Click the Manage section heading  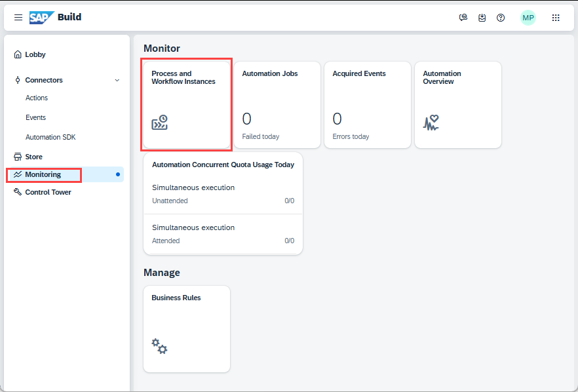[x=162, y=273]
